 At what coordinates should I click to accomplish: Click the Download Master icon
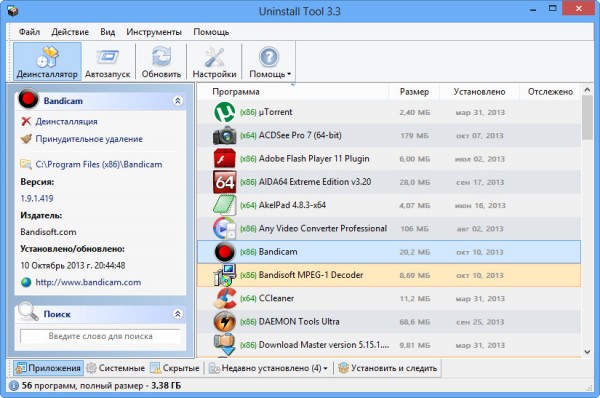click(x=225, y=345)
